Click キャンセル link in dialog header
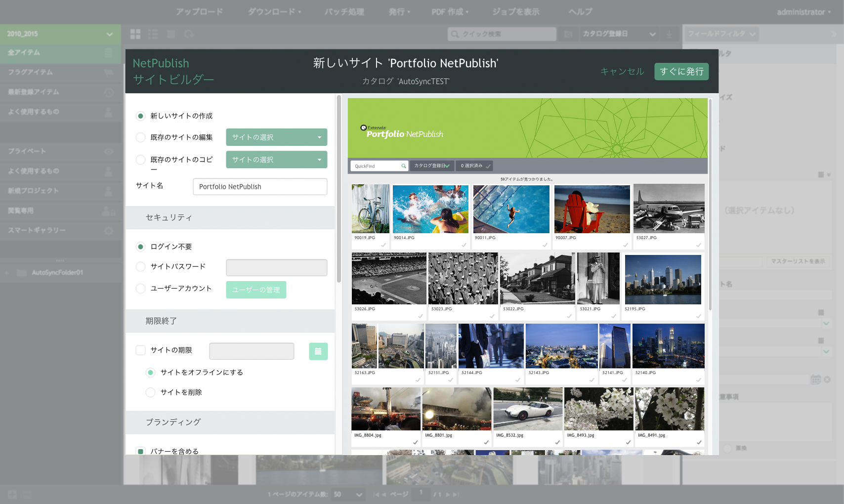 [x=622, y=72]
